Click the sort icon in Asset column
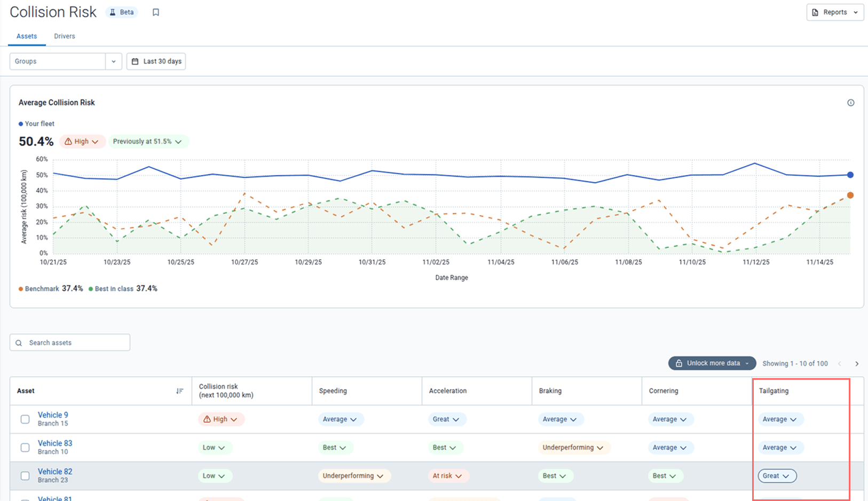 (x=180, y=391)
